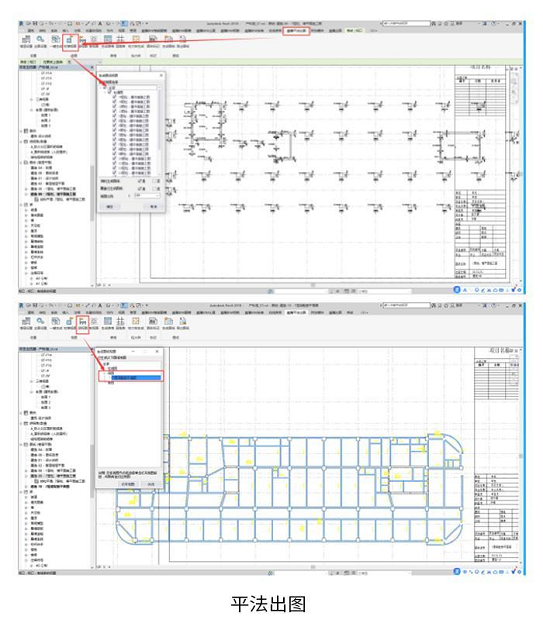This screenshot has width=543, height=630.
Task: Click the red-boxed ribbon icon in lower Revit window
Action: click(82, 323)
